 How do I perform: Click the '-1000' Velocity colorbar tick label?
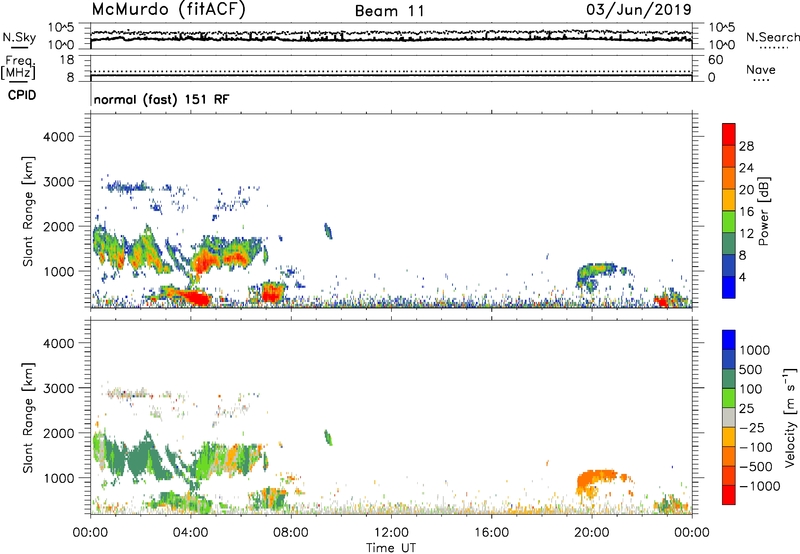click(759, 486)
